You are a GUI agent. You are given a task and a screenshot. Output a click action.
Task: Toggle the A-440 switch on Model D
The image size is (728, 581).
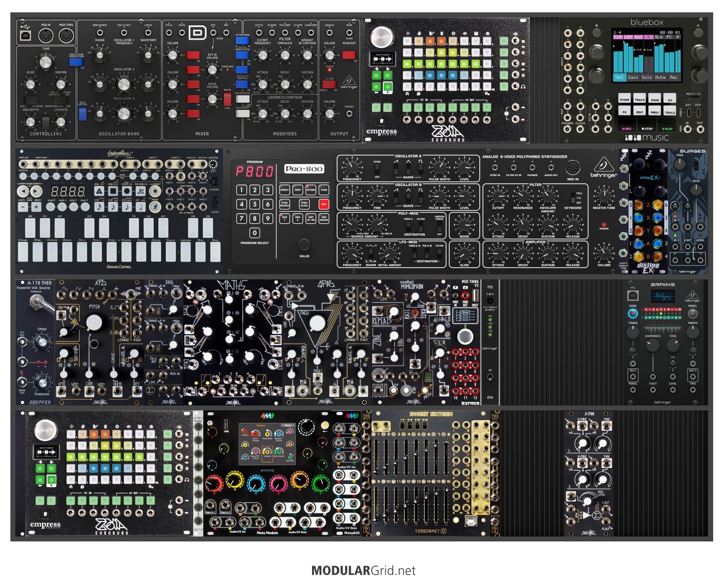(329, 84)
